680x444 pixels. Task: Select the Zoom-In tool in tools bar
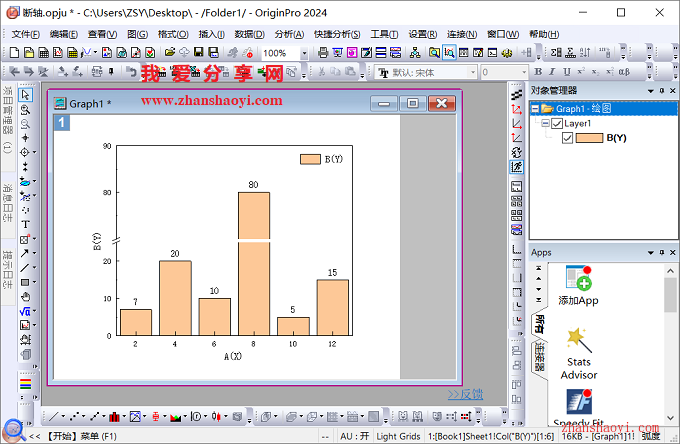pyautogui.click(x=26, y=110)
